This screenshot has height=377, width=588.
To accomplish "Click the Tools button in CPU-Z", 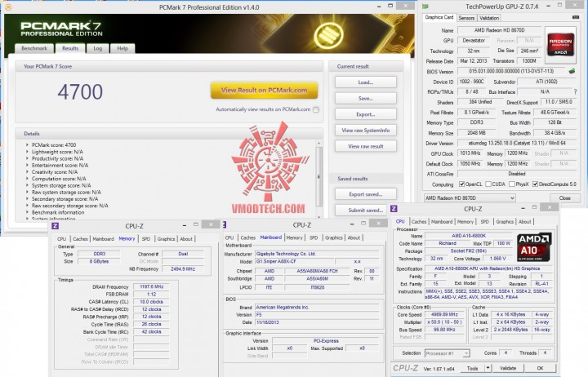I will (472, 368).
